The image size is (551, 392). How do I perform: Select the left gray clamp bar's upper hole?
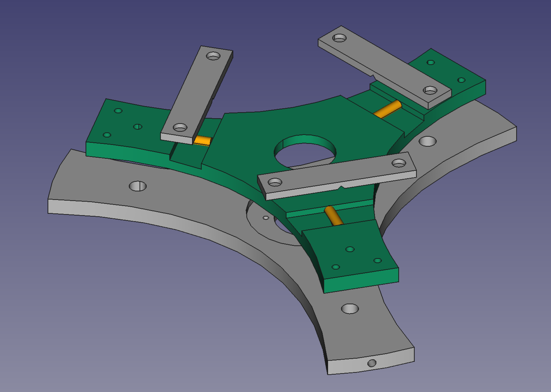(x=213, y=56)
